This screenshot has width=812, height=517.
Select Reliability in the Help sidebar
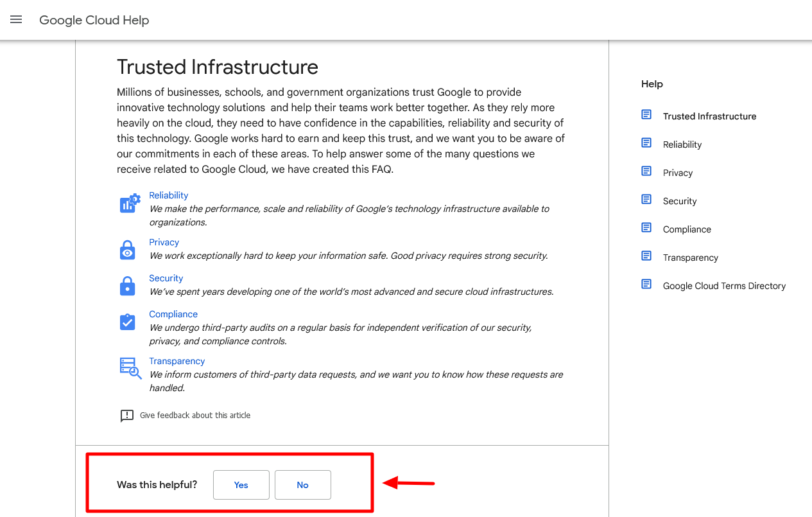tap(682, 144)
